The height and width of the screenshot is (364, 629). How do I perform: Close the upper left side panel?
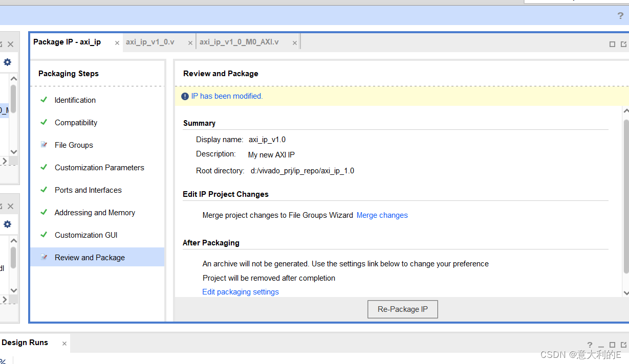click(10, 44)
